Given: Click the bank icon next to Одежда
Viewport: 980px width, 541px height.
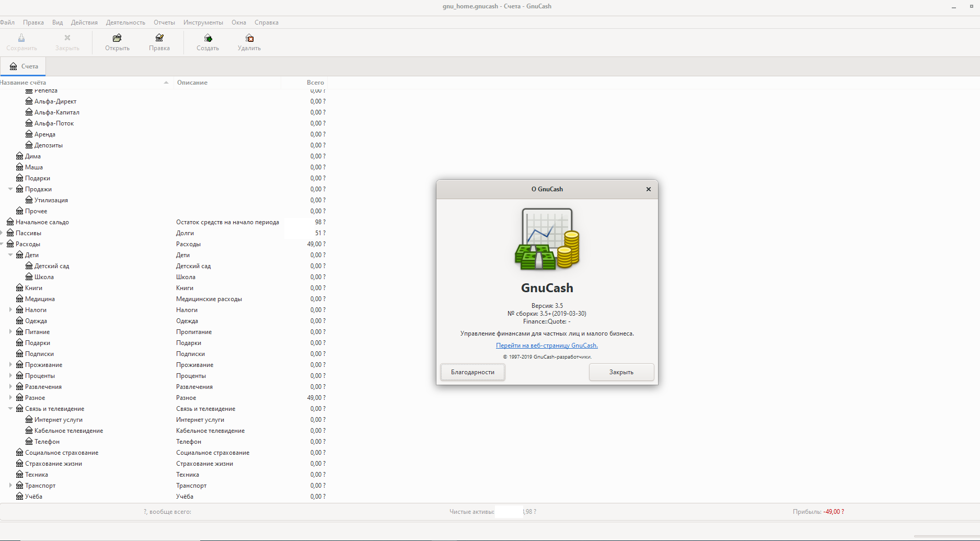Looking at the screenshot, I should (20, 321).
